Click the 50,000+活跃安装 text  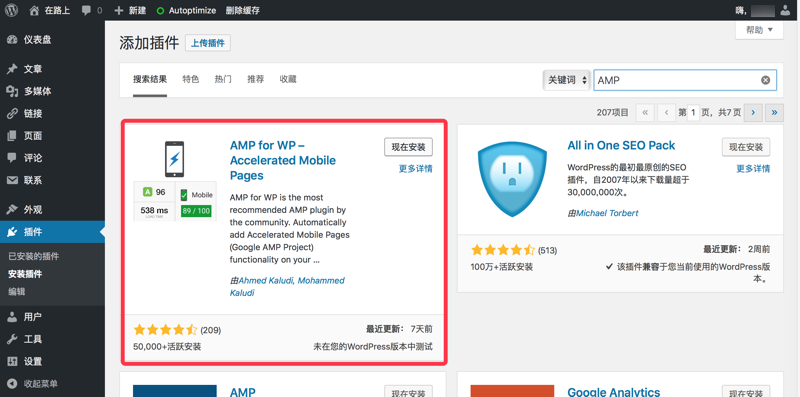(x=167, y=346)
